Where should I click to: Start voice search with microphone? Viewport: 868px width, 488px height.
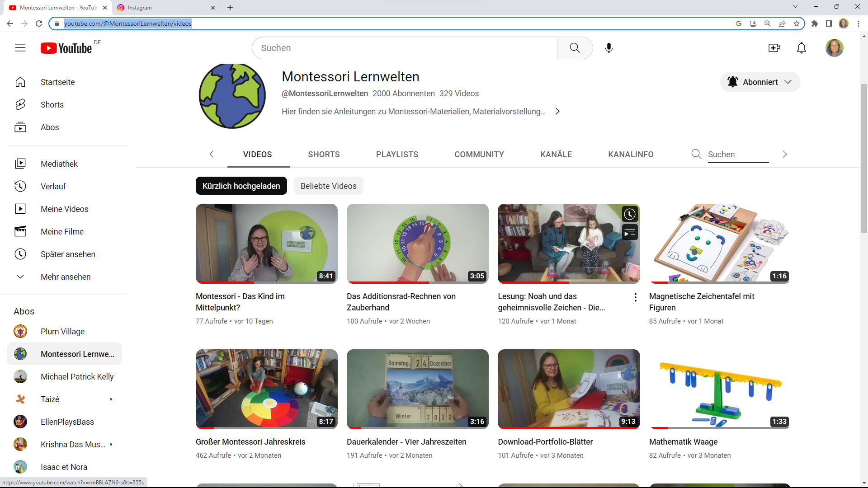click(x=609, y=48)
